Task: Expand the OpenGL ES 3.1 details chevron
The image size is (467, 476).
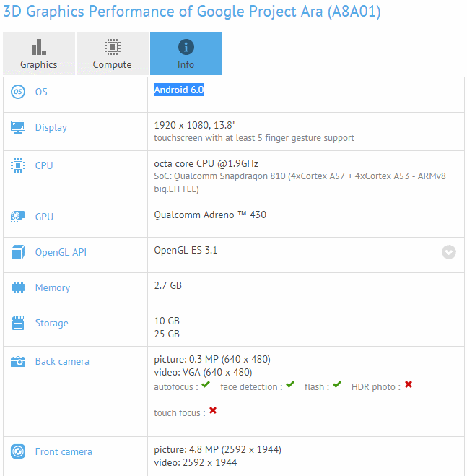Action: [449, 252]
